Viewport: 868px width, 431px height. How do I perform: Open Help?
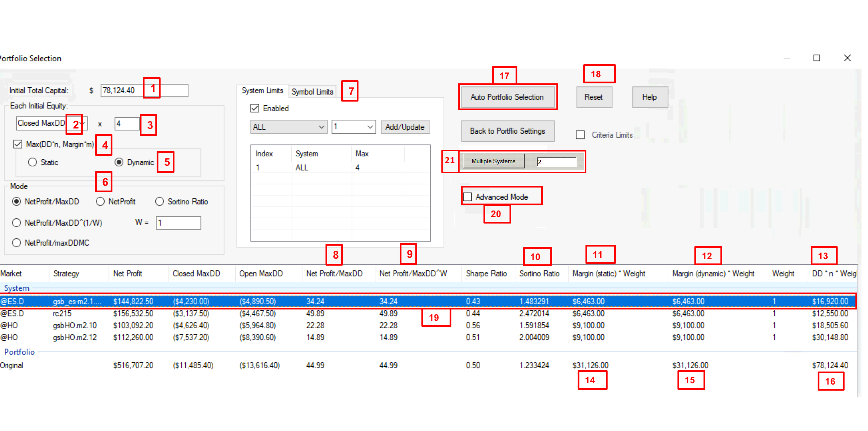[649, 97]
